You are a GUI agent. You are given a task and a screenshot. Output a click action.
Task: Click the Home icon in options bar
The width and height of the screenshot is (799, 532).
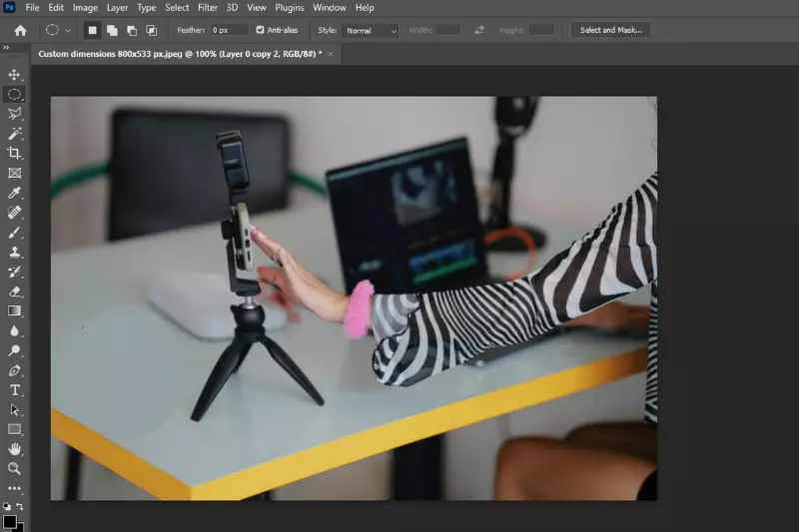pyautogui.click(x=20, y=31)
